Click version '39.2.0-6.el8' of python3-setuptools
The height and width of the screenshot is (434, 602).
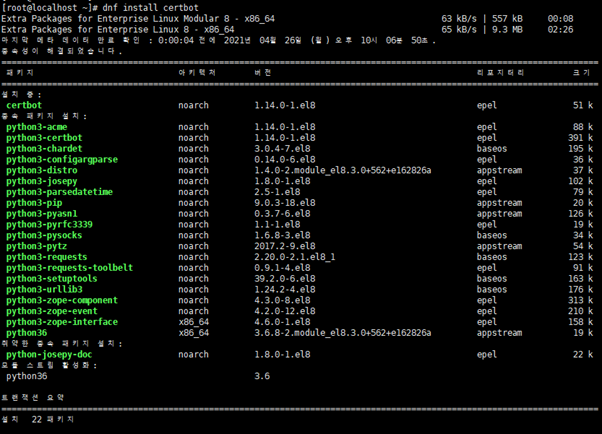(x=285, y=278)
